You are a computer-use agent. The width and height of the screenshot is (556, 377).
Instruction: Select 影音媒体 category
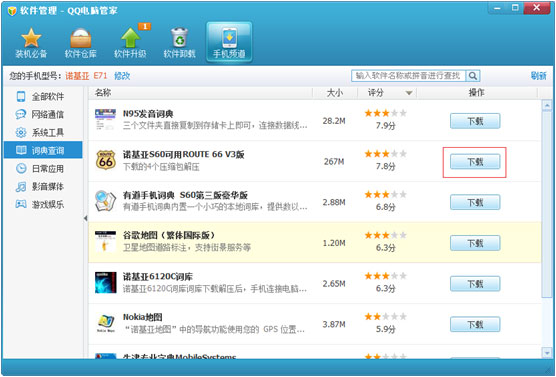(43, 187)
